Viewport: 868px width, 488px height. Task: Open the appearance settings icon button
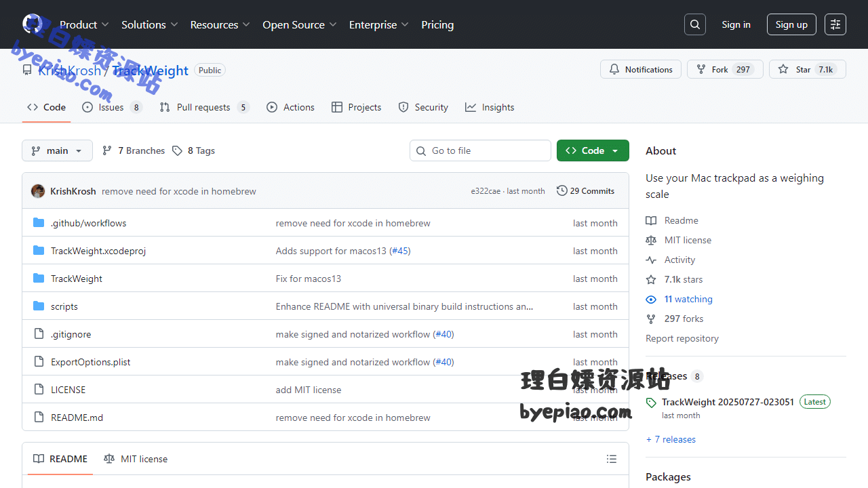835,24
